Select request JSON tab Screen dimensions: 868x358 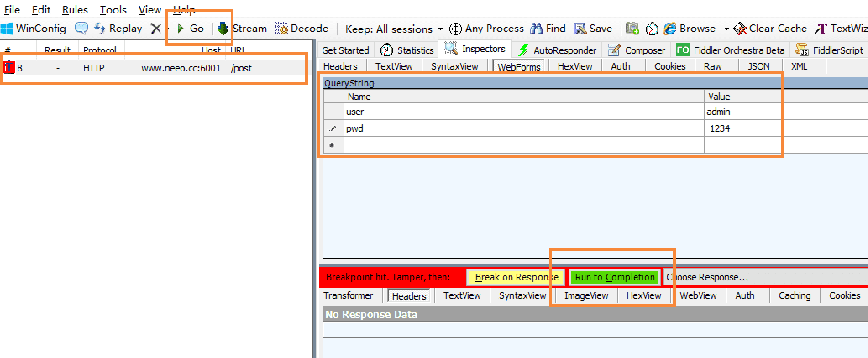coord(758,66)
